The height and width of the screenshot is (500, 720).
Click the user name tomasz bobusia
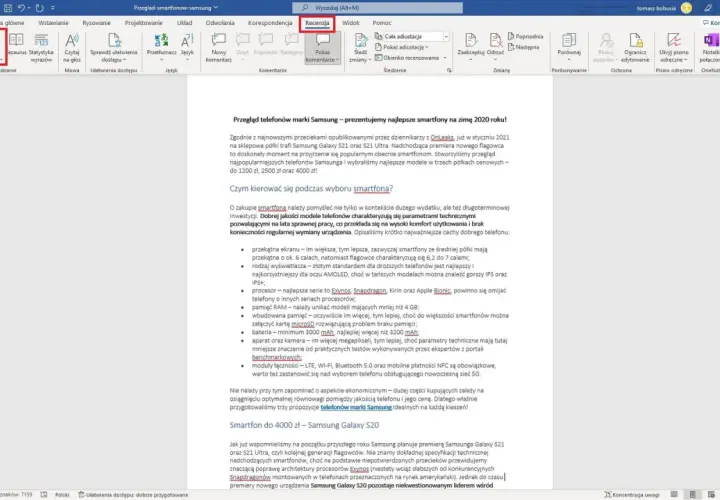click(656, 8)
